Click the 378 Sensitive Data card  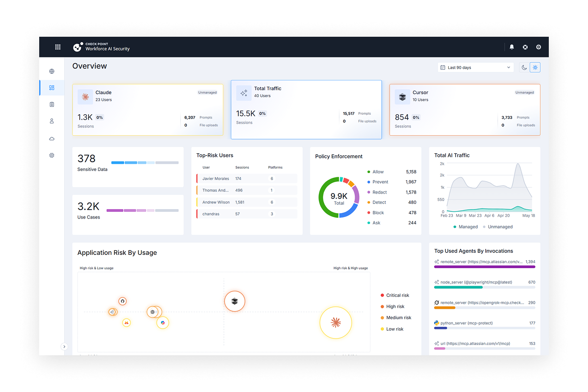click(128, 167)
